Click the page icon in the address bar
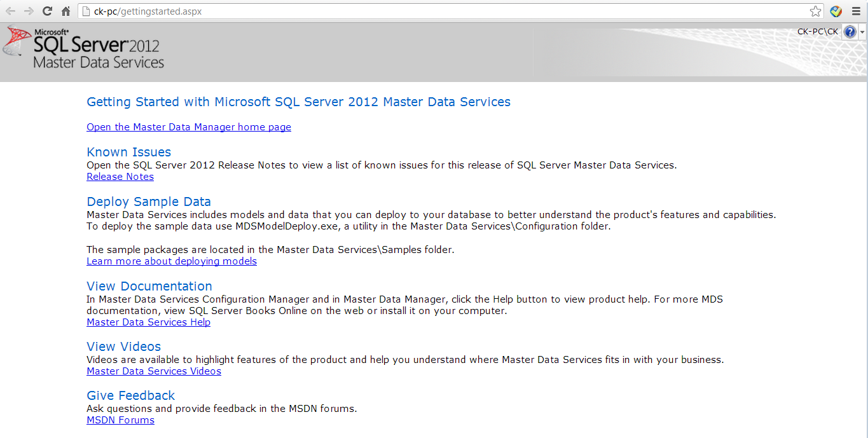 tap(85, 11)
